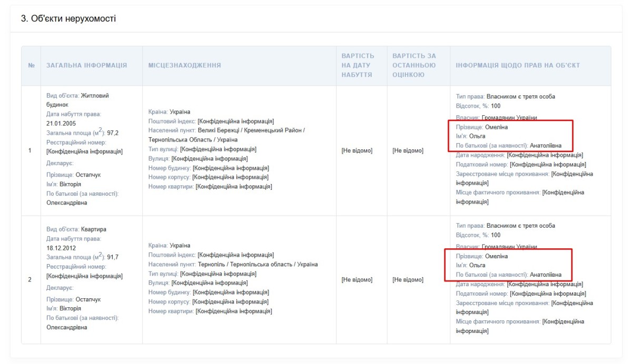Select the object type "Житловий будинок"

(77, 100)
